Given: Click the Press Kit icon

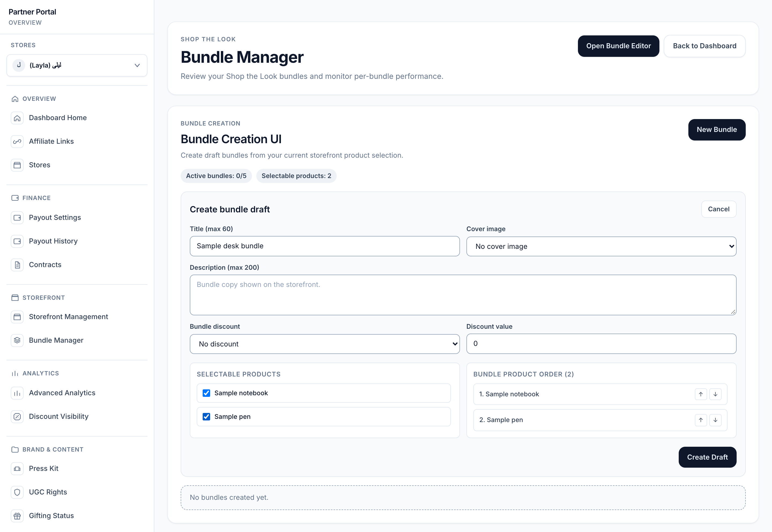Looking at the screenshot, I should pos(17,469).
